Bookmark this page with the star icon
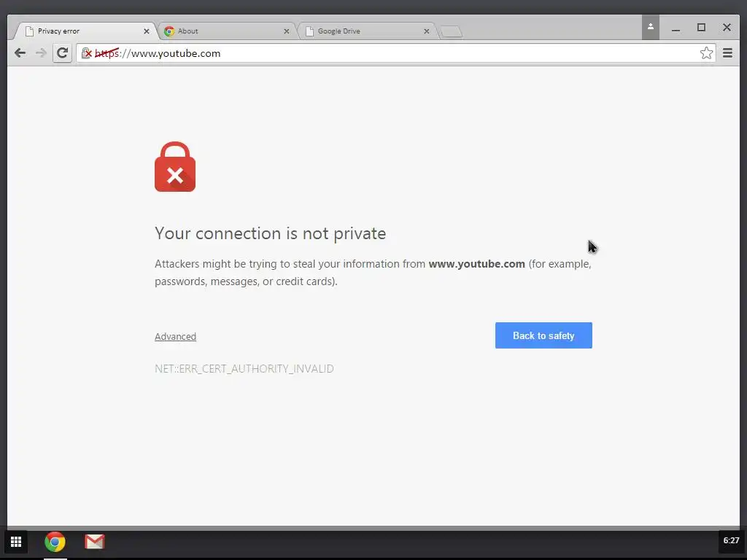 coord(706,52)
